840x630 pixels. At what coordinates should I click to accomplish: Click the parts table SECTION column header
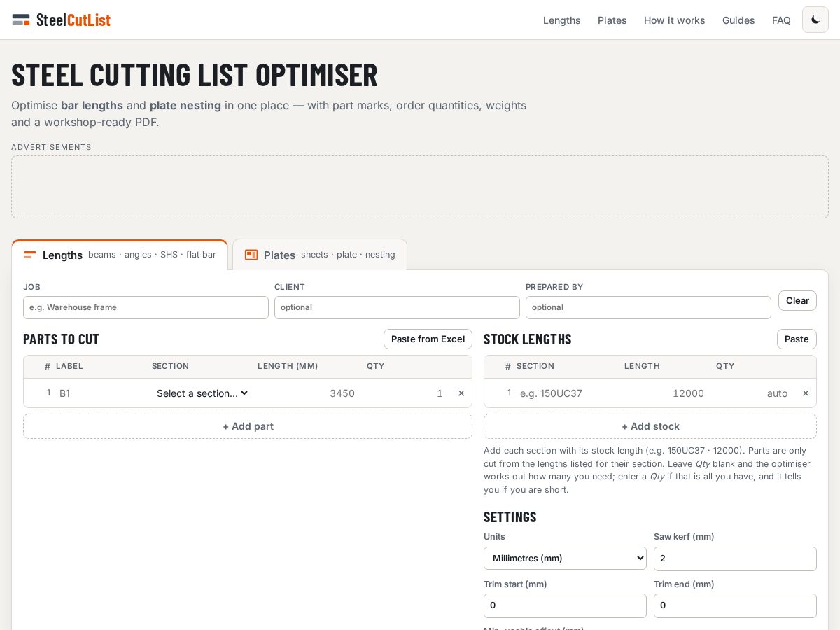click(x=171, y=366)
